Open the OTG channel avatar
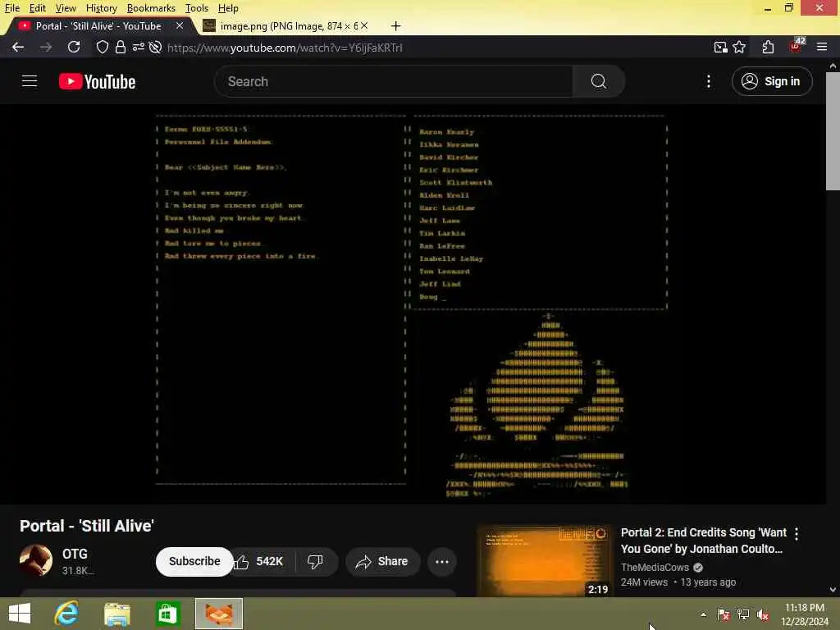The width and height of the screenshot is (840, 630). (36, 560)
